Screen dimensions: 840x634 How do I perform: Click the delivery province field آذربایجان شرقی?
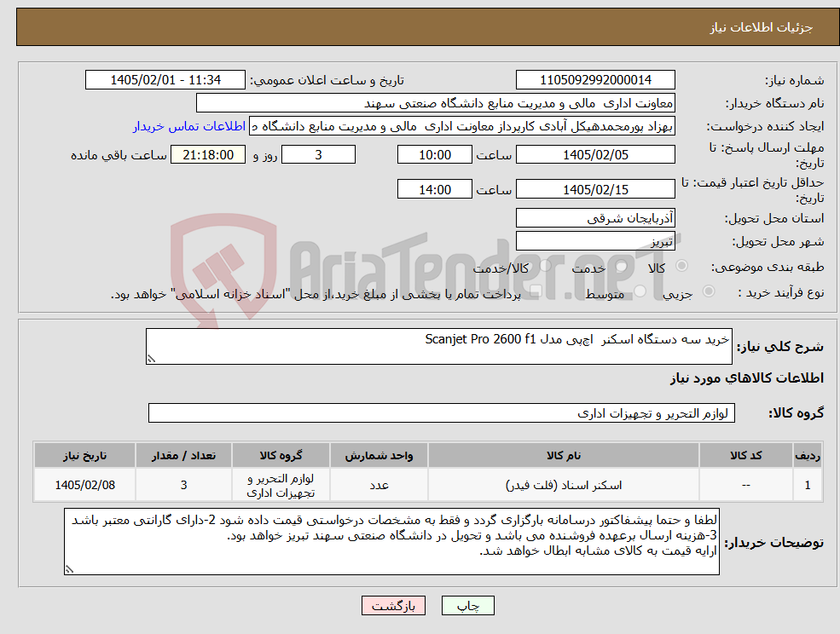[x=595, y=218]
